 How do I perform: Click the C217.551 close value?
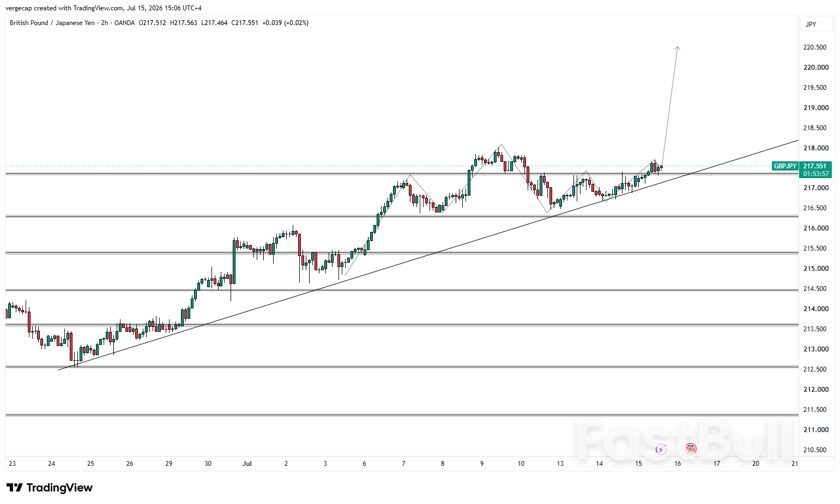[x=245, y=23]
